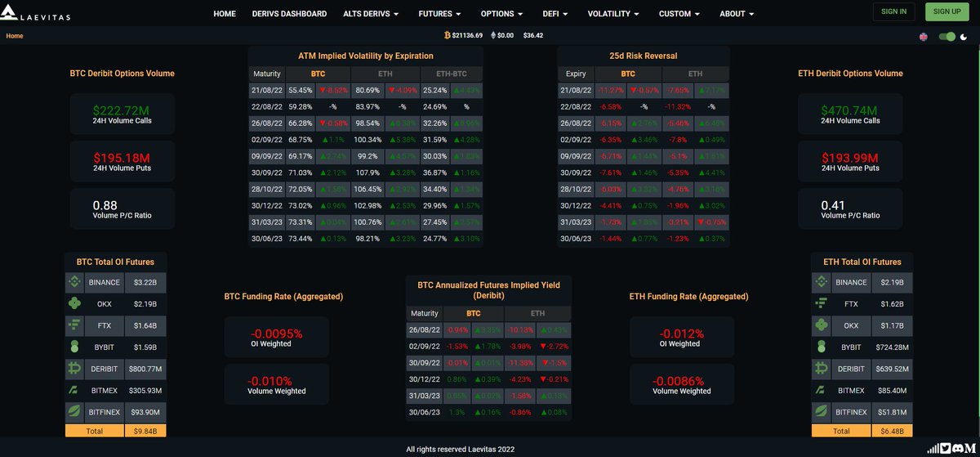The width and height of the screenshot is (980, 457).
Task: Expand the VOLATILITY dropdown menu
Action: click(613, 14)
